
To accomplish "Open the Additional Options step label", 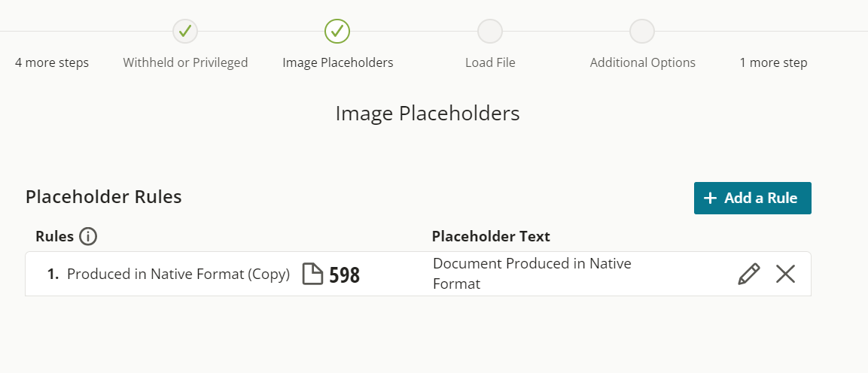I will tap(643, 62).
